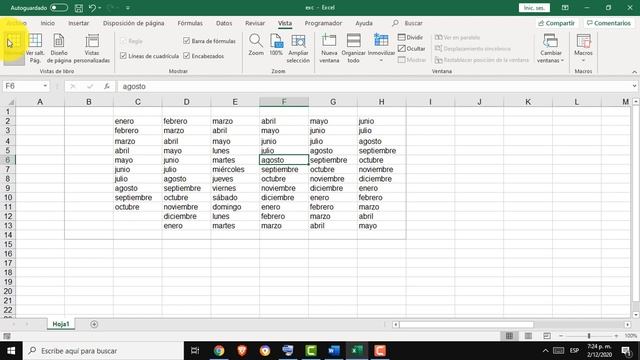Image resolution: width=640 pixels, height=360 pixels.
Task: Switch to Page Layout view in status bar
Action: pos(528,336)
